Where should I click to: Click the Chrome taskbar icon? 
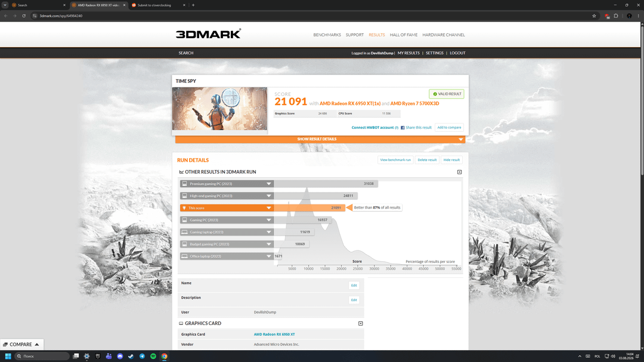pyautogui.click(x=165, y=356)
